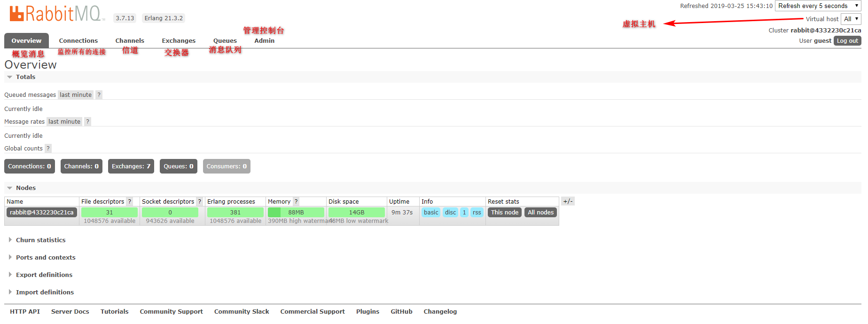Click the basic info tag
Image resolution: width=868 pixels, height=324 pixels.
[431, 213]
